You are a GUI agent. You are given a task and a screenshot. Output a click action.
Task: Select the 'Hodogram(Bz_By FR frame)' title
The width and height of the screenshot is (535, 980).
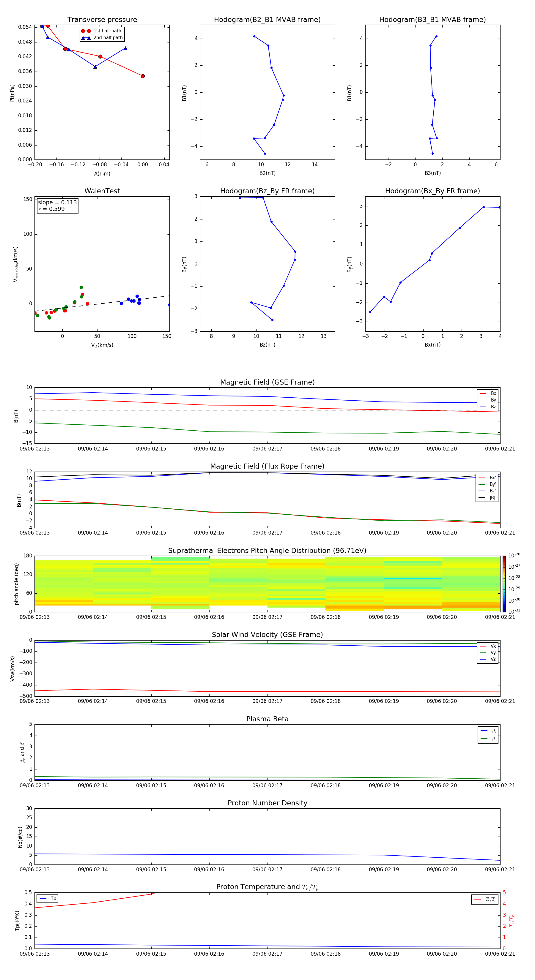267,191
